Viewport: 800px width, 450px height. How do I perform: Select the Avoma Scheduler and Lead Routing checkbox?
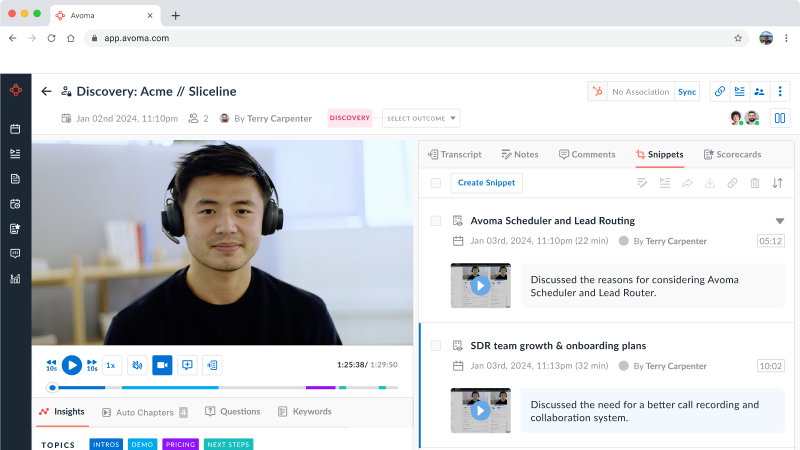coord(436,221)
